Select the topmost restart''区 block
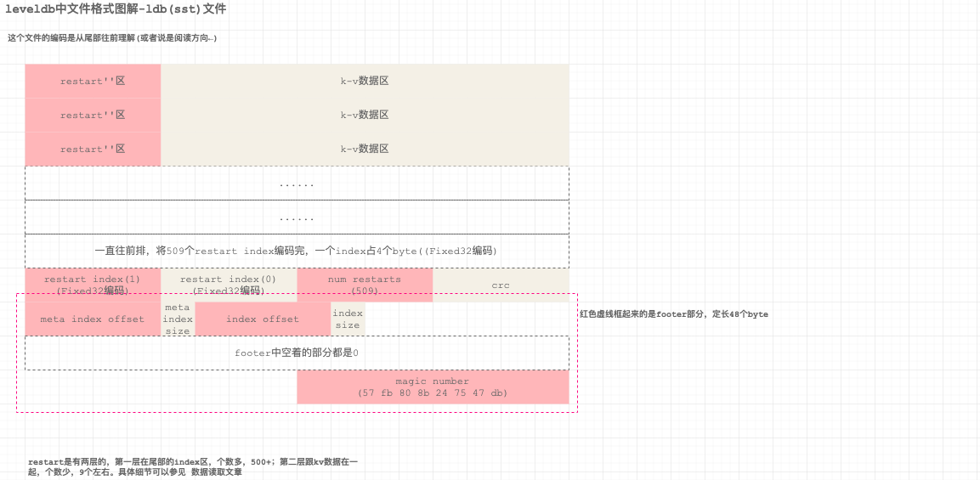Image resolution: width=980 pixels, height=480 pixels. pos(93,81)
